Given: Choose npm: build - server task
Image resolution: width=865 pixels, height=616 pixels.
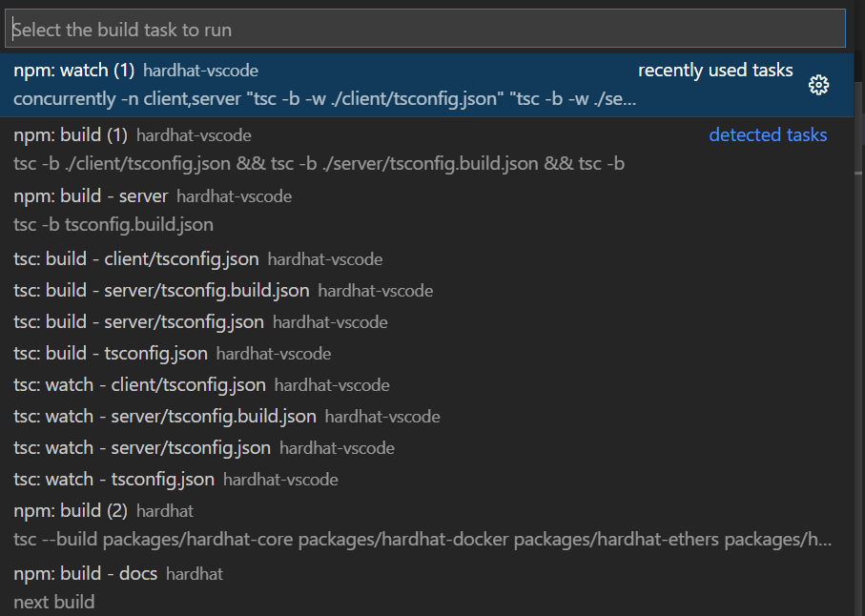Looking at the screenshot, I should [426, 211].
